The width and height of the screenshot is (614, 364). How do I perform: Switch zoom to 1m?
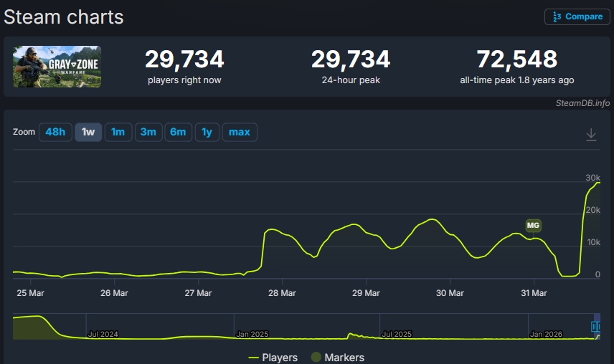[x=118, y=132]
